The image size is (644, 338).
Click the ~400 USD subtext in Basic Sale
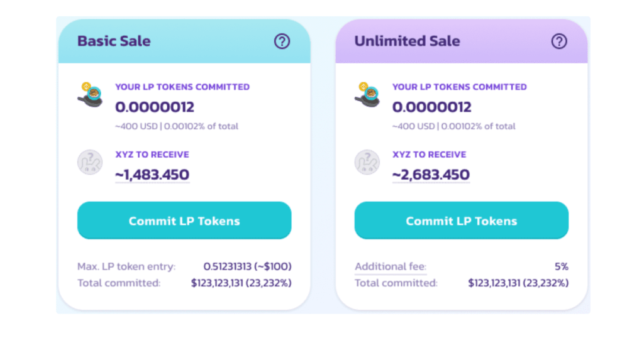[136, 126]
